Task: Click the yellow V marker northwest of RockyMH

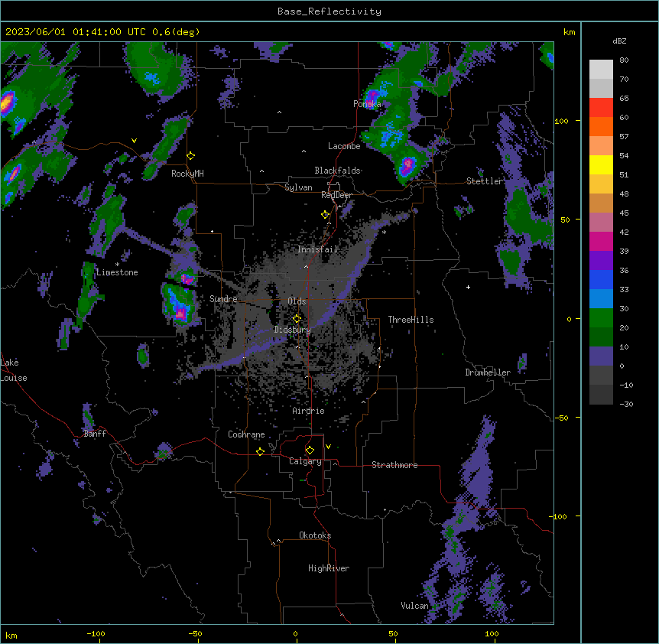Action: [x=134, y=141]
